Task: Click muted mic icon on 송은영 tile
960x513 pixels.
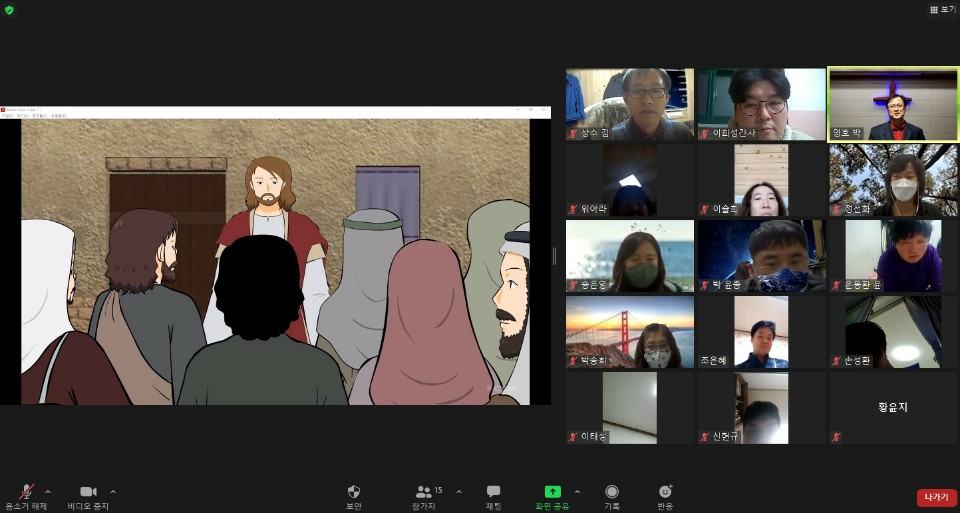Action: pyautogui.click(x=573, y=285)
